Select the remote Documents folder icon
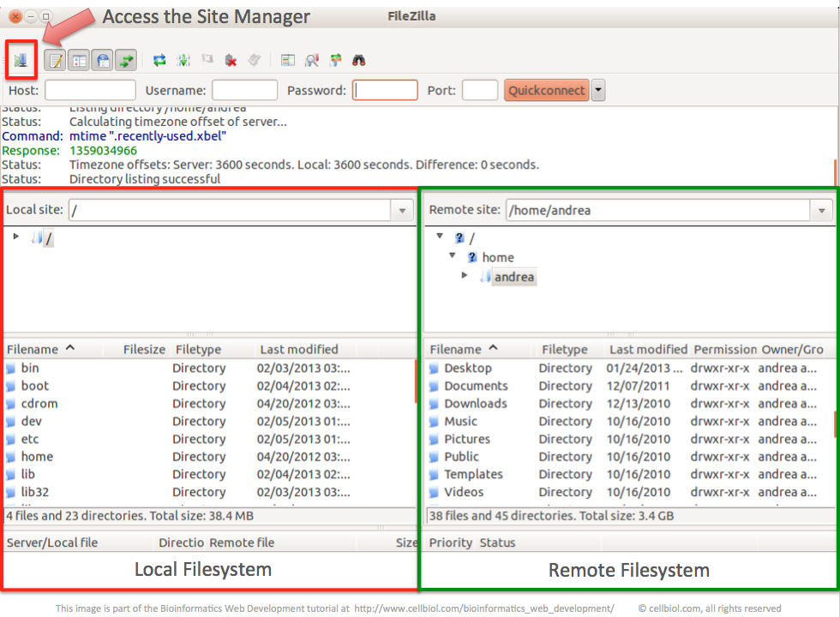The height and width of the screenshot is (617, 840). click(434, 386)
